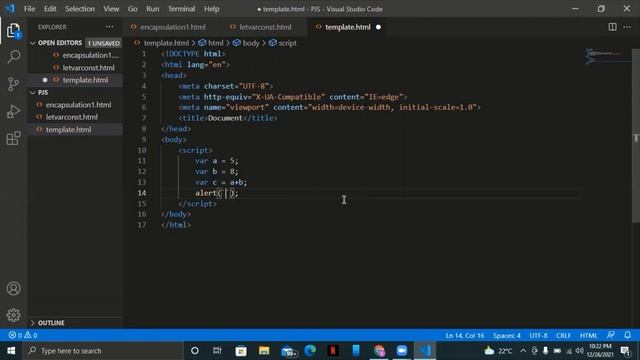Click template.html breadcrumb item

click(162, 43)
